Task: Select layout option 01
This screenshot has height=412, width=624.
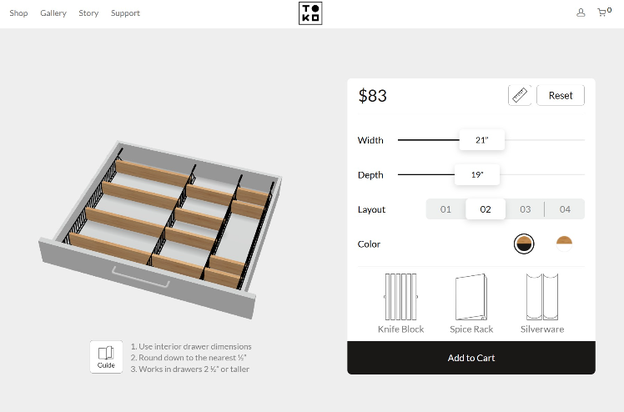Action: point(446,210)
